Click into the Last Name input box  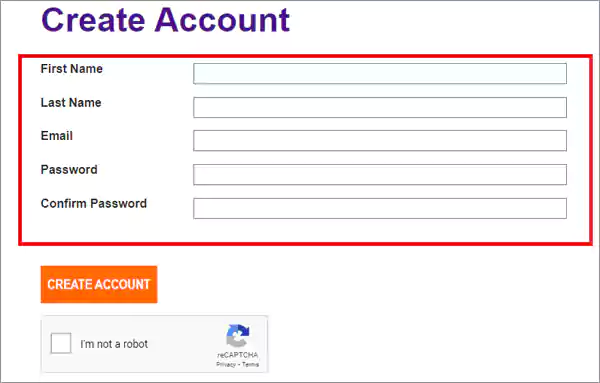380,107
